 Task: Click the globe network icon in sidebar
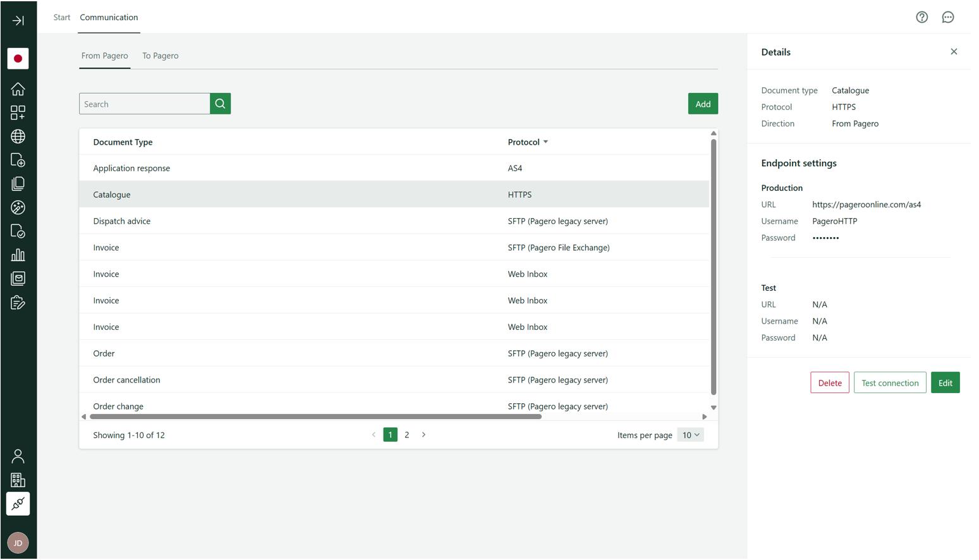[18, 137]
